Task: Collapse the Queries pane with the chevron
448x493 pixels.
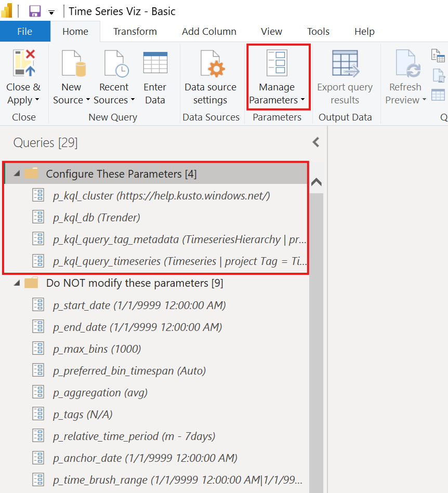Action: [315, 142]
